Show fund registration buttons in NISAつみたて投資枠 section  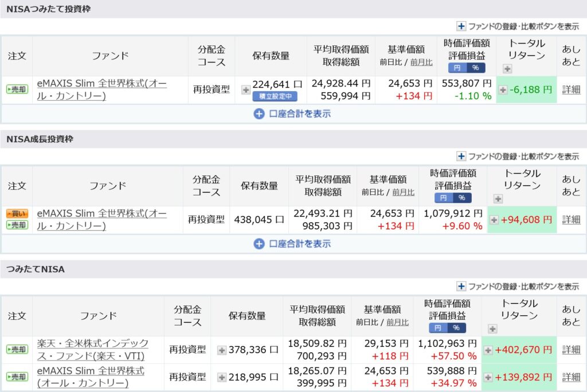tap(518, 26)
